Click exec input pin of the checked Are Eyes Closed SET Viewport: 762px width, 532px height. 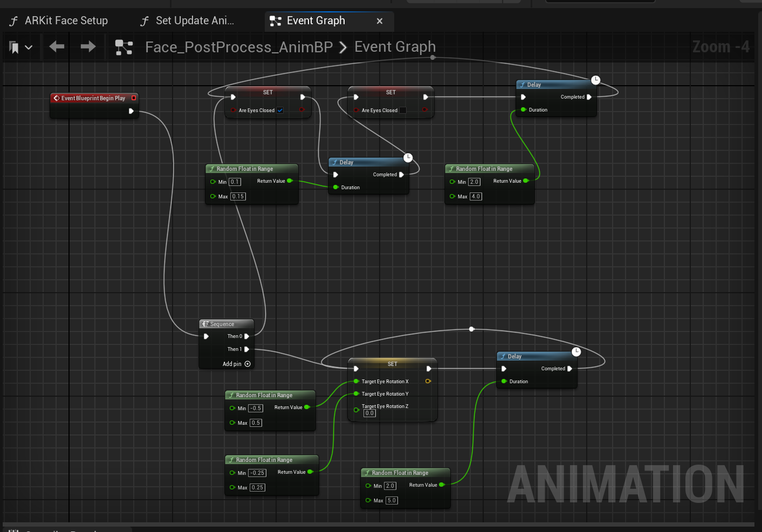click(233, 97)
